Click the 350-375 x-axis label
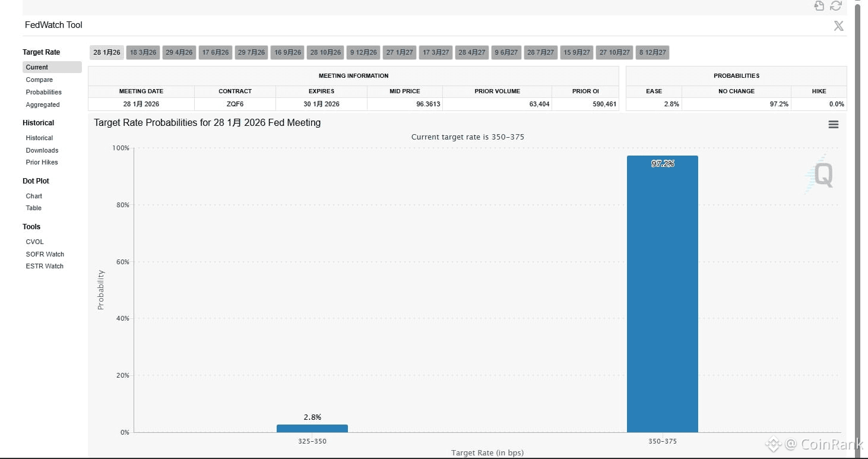 663,442
